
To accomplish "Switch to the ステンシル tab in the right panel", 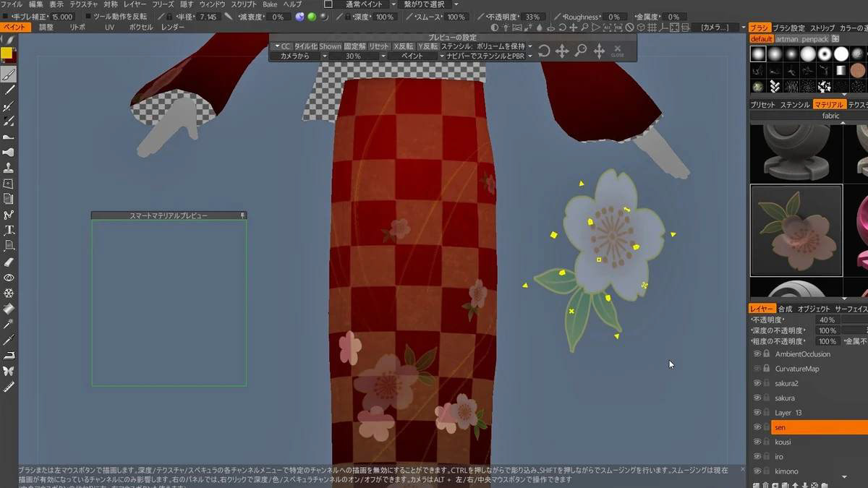I will point(794,105).
